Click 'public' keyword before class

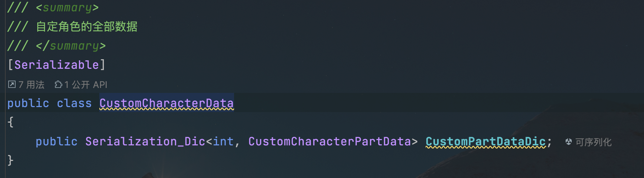(28, 103)
